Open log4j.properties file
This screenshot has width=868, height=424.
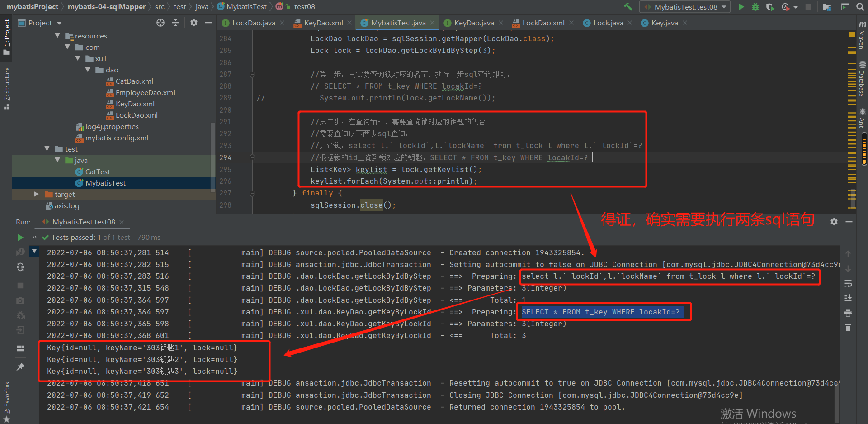pos(112,126)
